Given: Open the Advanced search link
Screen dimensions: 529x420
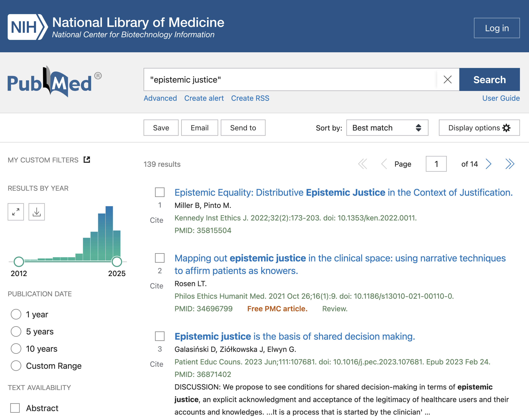Looking at the screenshot, I should click(x=160, y=98).
